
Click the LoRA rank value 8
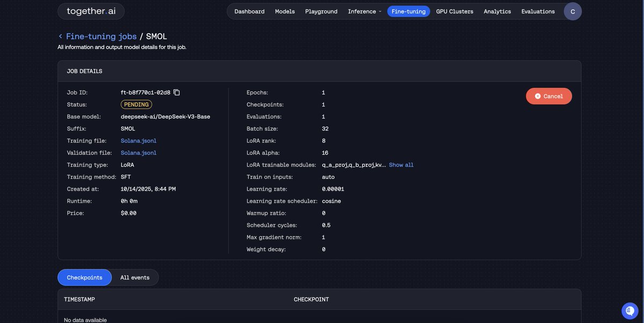324,141
